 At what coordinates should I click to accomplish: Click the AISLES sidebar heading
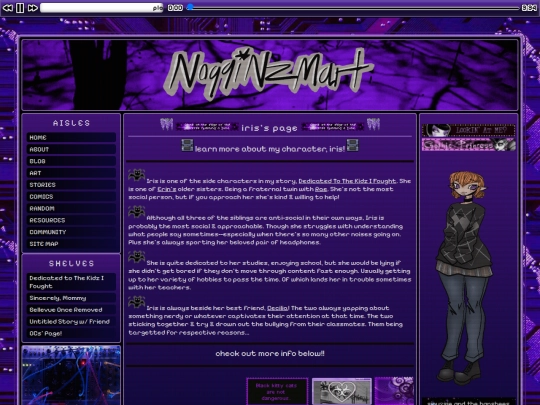tap(71, 123)
